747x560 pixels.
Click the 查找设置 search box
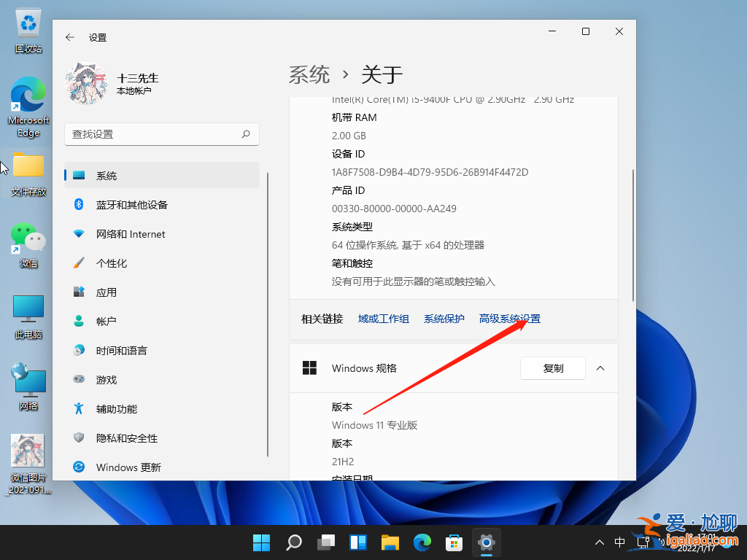pos(162,134)
